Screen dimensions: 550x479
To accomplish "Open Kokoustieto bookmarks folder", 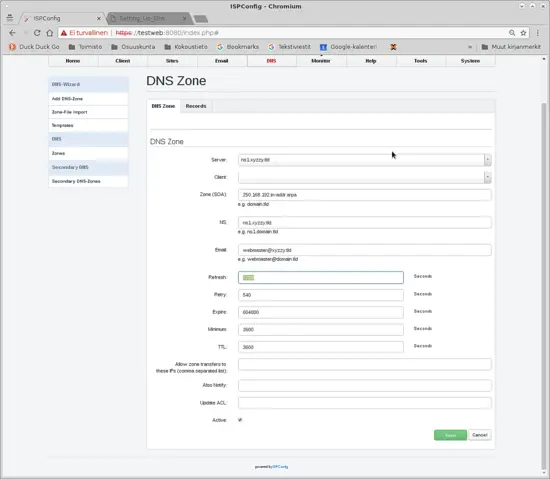I will tap(186, 47).
